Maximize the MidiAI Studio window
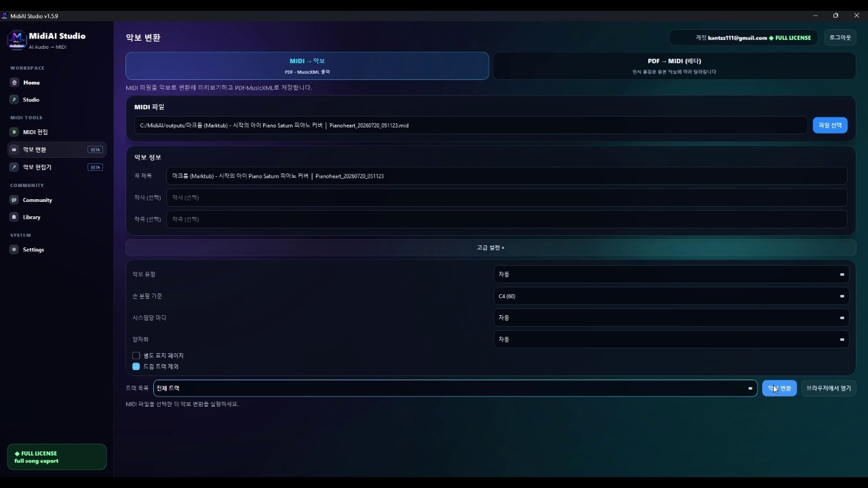The image size is (868, 488). 835,16
